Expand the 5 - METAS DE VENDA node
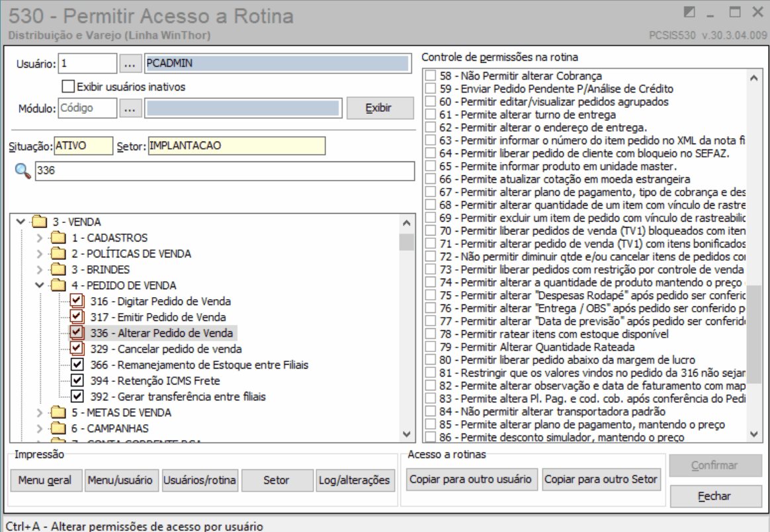The height and width of the screenshot is (532, 770). pyautogui.click(x=40, y=412)
